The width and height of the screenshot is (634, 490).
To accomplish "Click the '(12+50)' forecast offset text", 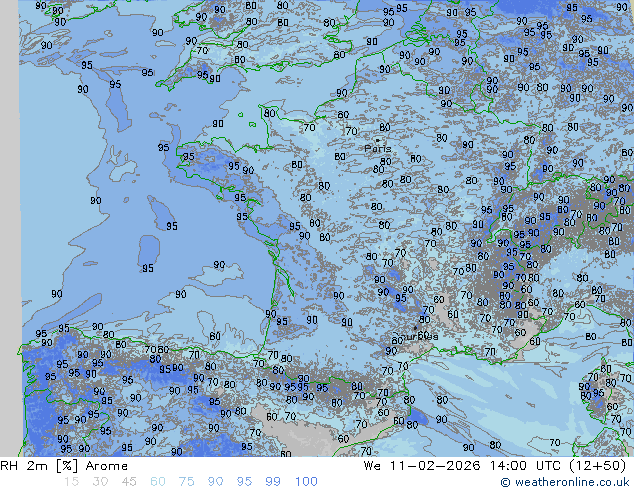I will click(597, 466).
